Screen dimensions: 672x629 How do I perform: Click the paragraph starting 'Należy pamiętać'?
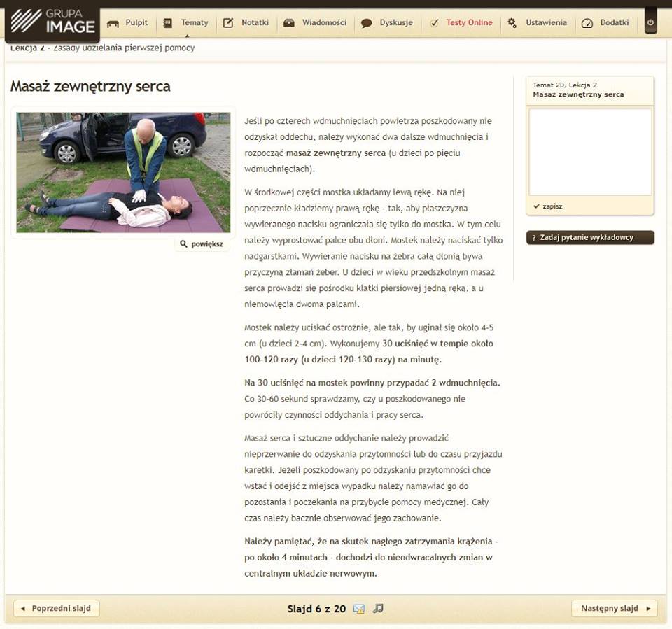click(x=371, y=558)
